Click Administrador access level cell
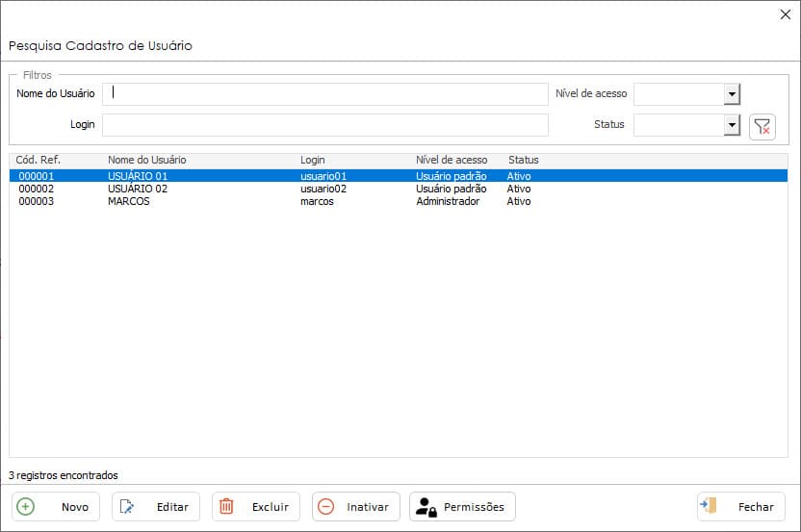 [448, 201]
